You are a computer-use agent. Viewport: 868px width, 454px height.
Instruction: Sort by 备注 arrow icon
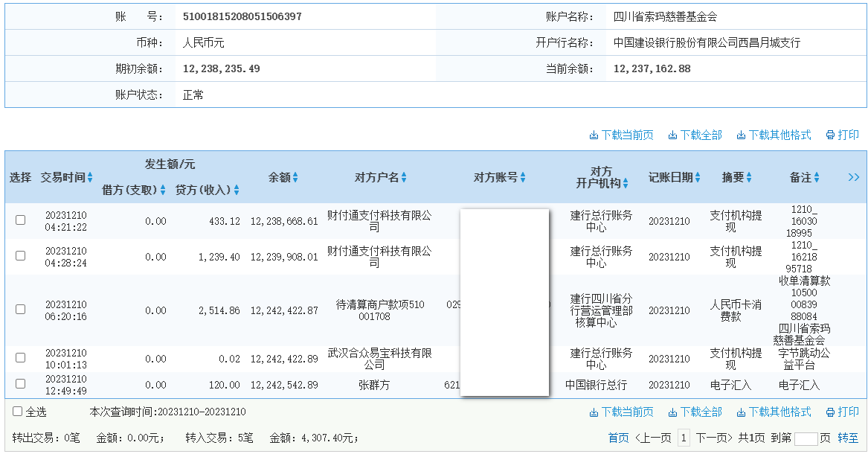(817, 177)
